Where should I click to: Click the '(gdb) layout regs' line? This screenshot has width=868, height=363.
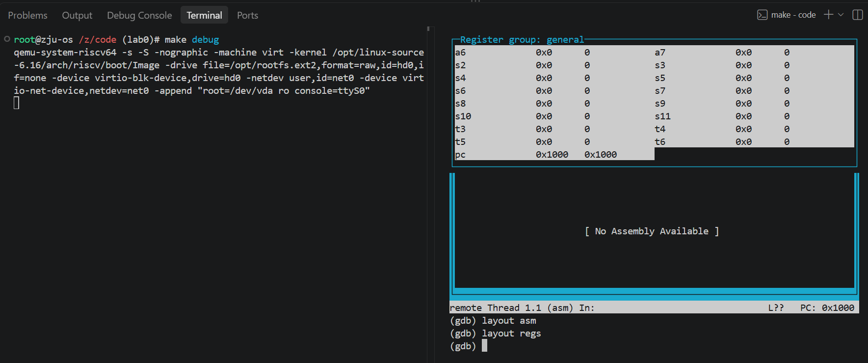coord(495,334)
